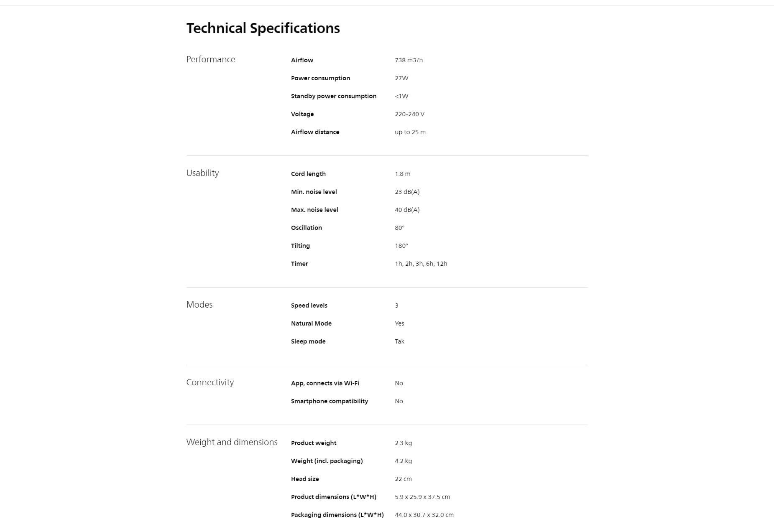774x532 pixels.
Task: Select the Smartphone compatibility label
Action: click(x=329, y=401)
